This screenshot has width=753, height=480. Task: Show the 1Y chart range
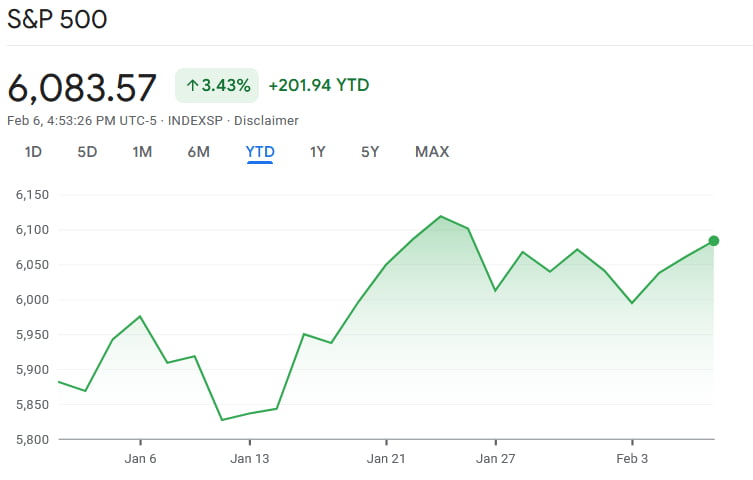(317, 152)
